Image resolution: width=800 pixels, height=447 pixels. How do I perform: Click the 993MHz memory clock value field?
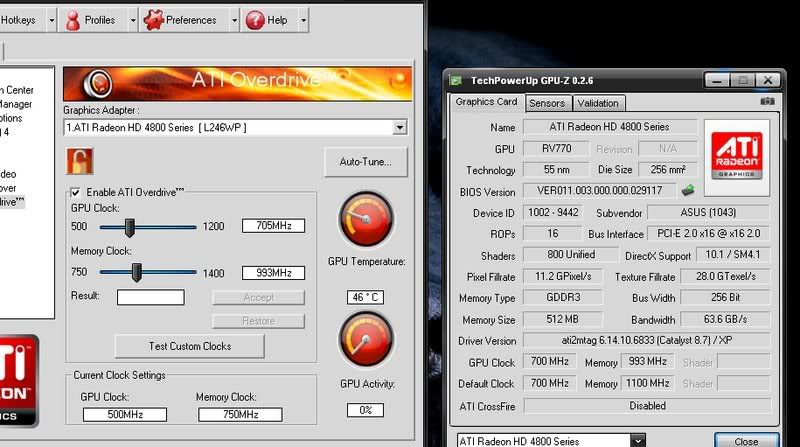(273, 273)
